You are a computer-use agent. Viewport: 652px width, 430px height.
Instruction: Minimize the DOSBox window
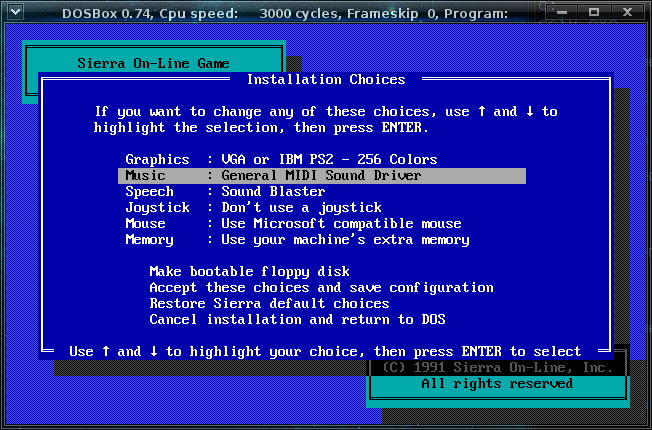(x=562, y=12)
